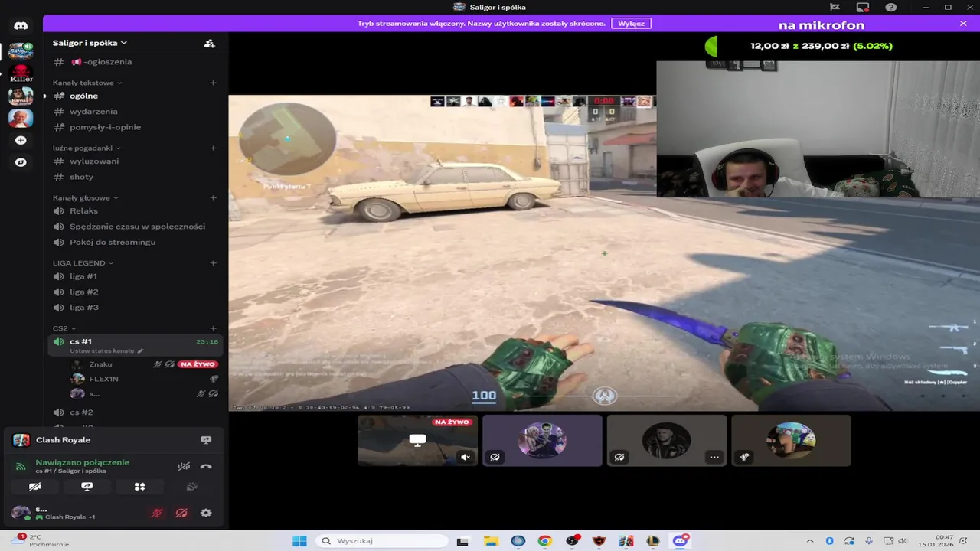Open the three-dots options on the participant tile
Image resolution: width=980 pixels, height=551 pixels.
pyautogui.click(x=714, y=457)
